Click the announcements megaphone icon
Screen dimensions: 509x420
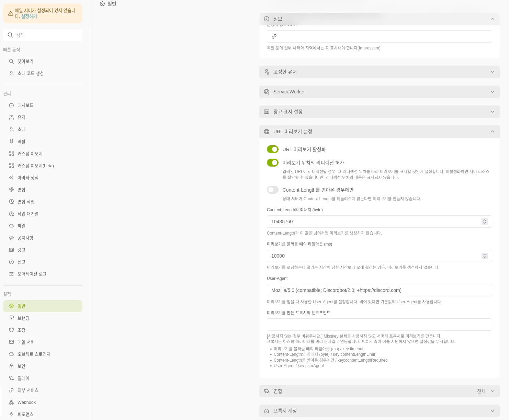pos(11,238)
